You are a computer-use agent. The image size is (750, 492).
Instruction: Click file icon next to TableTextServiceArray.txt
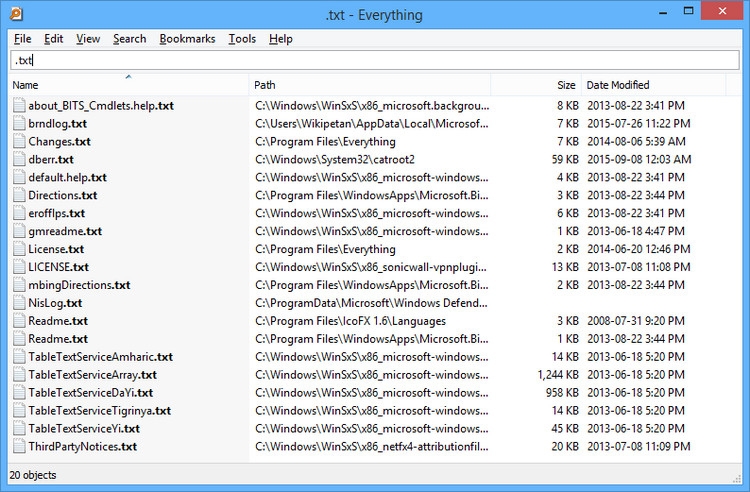pyautogui.click(x=19, y=375)
